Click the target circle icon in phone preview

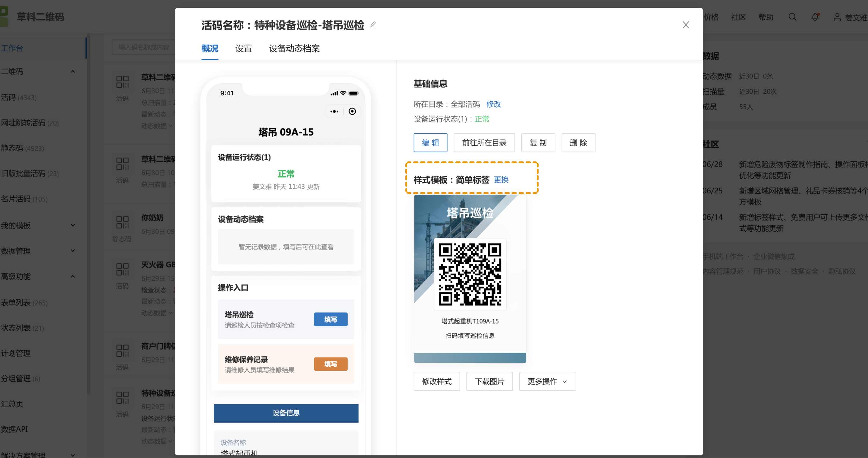pyautogui.click(x=352, y=111)
